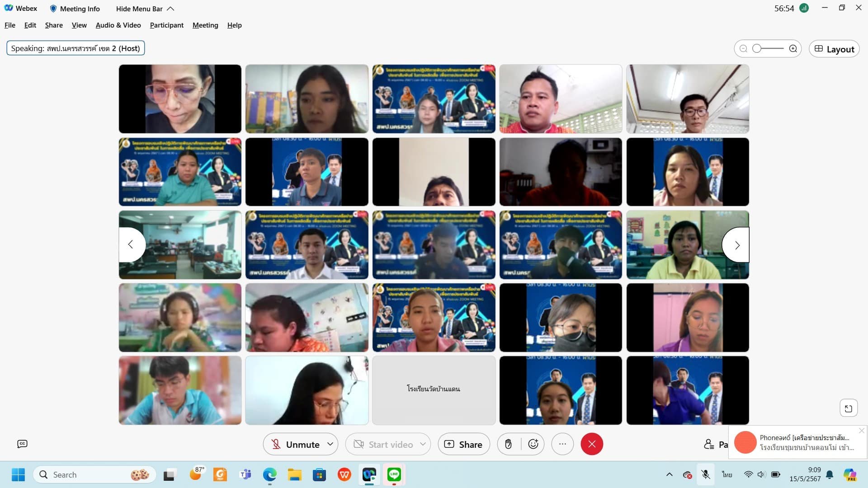This screenshot has width=868, height=488.
Task: Click the more options ellipsis button
Action: 562,444
